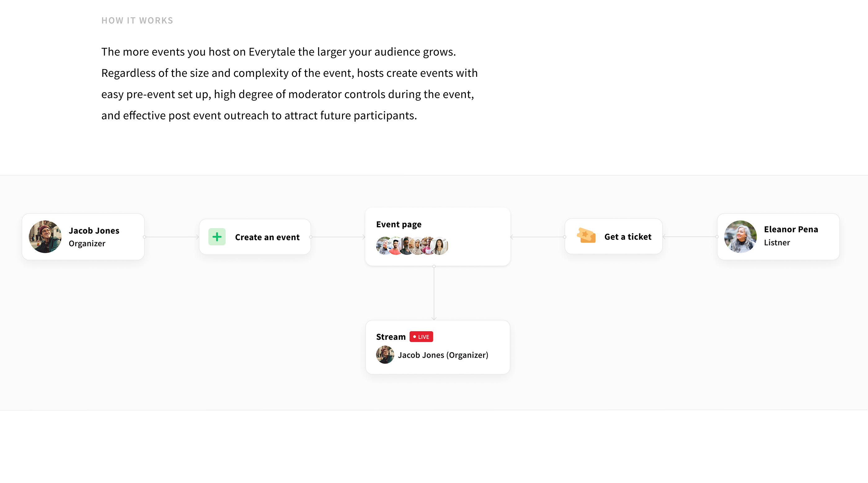Select the apron-wearing attendee avatar on Event page
Image resolution: width=868 pixels, height=483 pixels.
[427, 246]
